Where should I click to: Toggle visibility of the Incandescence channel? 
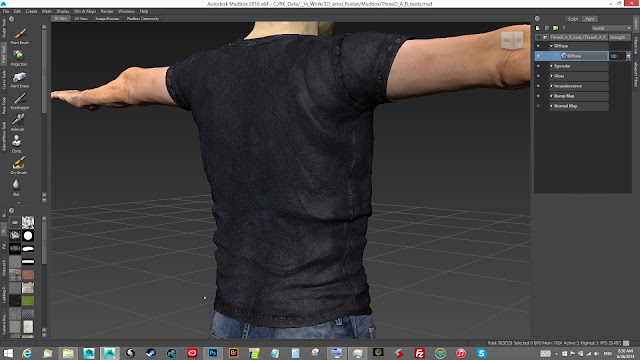click(538, 86)
